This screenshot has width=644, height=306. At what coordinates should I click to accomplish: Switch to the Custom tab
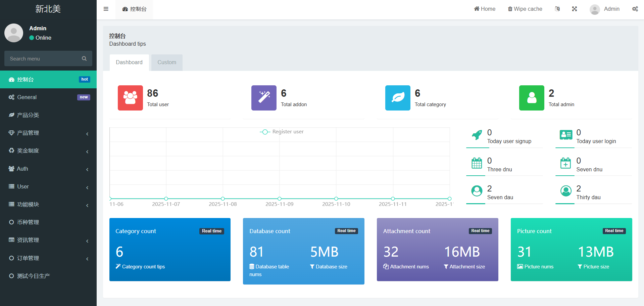click(x=167, y=62)
